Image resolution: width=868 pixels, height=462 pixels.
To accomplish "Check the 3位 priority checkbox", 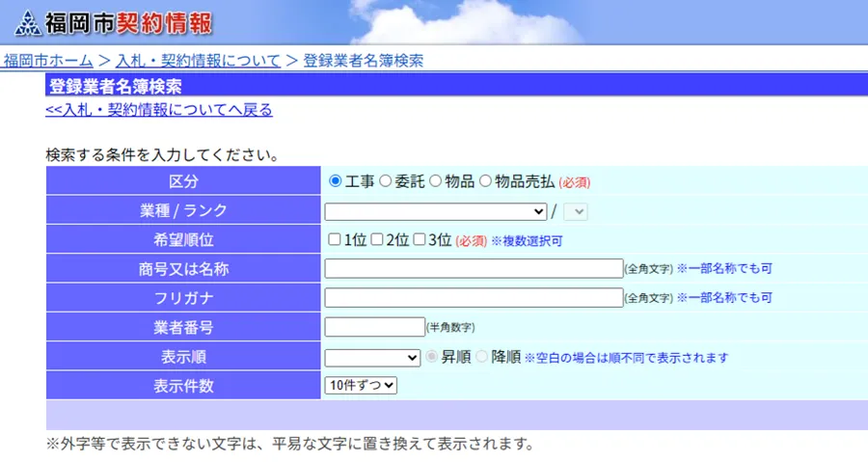I will 420,239.
